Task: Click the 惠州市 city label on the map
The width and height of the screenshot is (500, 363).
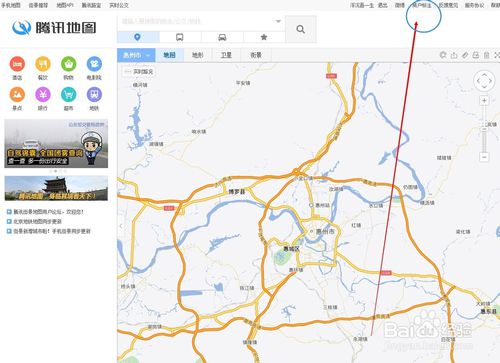Action: pyautogui.click(x=325, y=231)
